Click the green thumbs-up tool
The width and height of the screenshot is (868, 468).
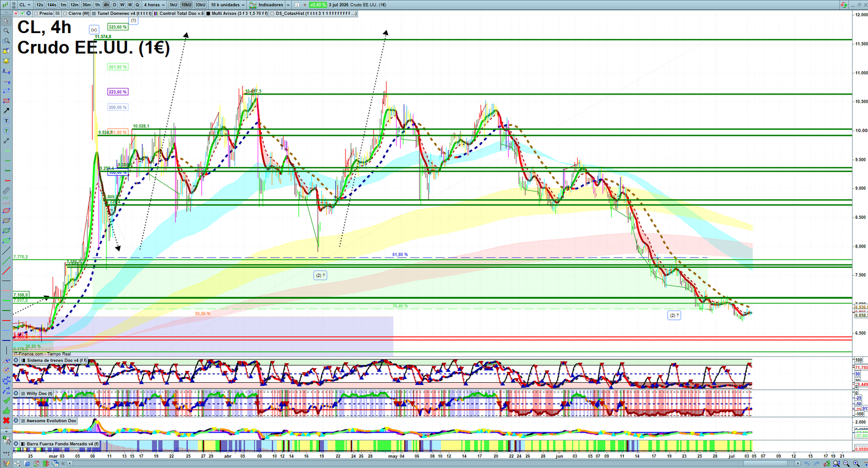pyautogui.click(x=6, y=410)
